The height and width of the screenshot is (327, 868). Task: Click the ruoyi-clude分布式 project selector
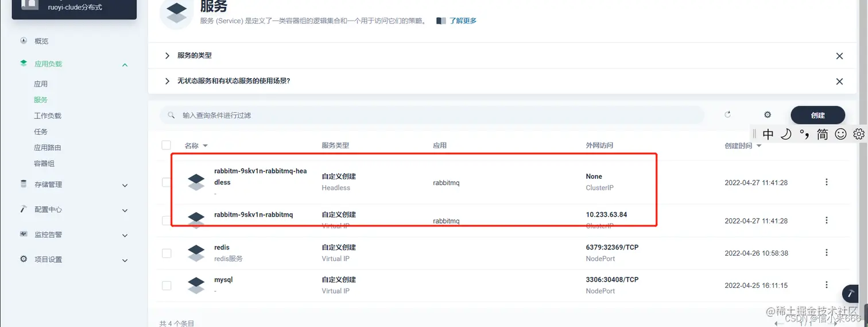(75, 8)
